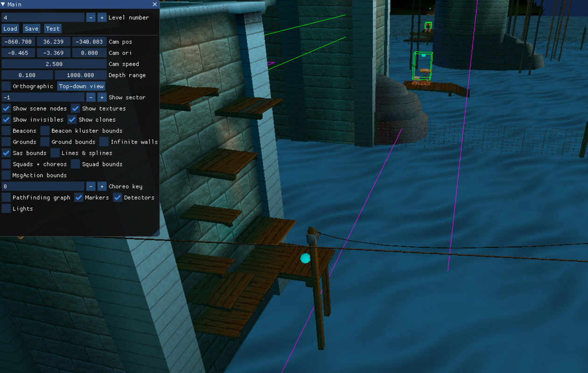The height and width of the screenshot is (373, 588).
Task: Enable Pathfinding graph checkbox
Action: point(7,198)
